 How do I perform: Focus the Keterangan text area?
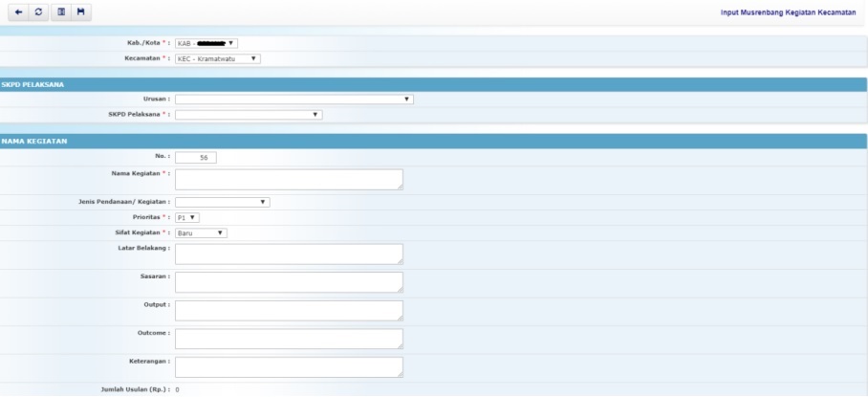click(x=288, y=367)
